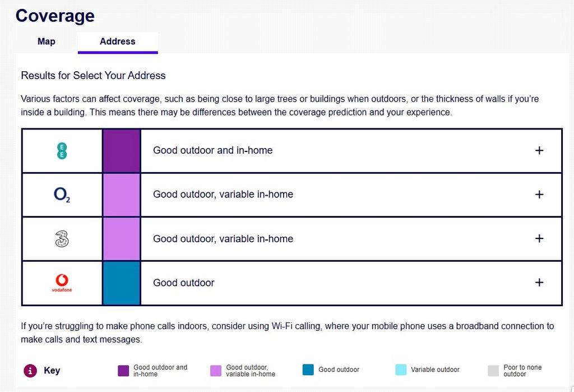This screenshot has width=574, height=392.
Task: Click the dark purple EE coverage swatch
Action: click(122, 151)
